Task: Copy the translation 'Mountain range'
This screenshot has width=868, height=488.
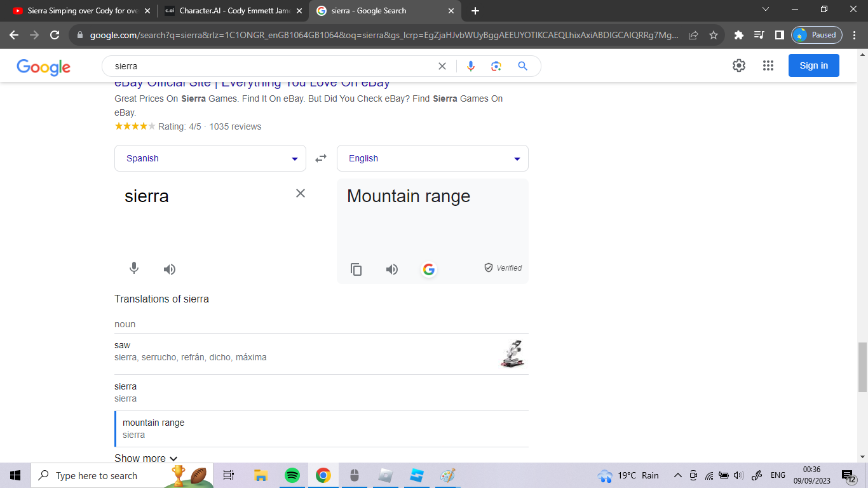Action: pos(356,269)
